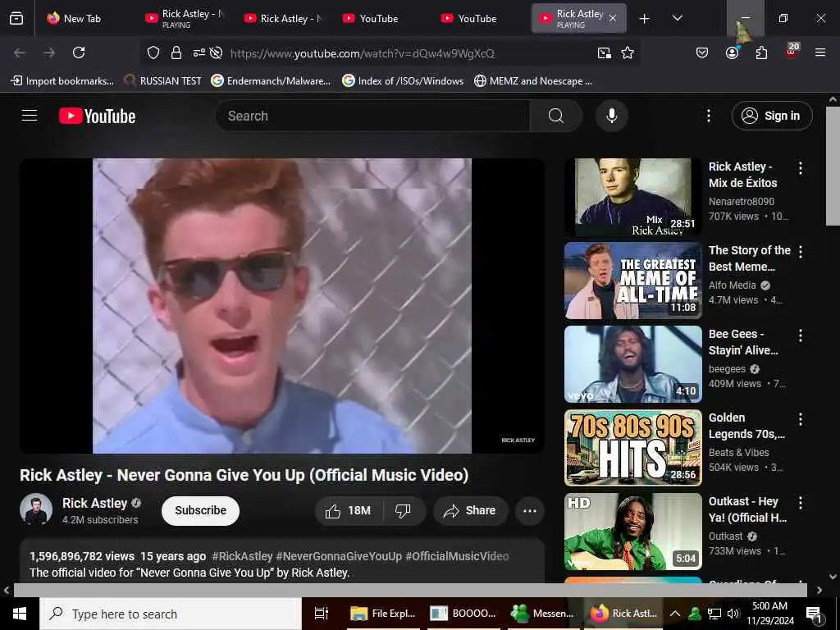The height and width of the screenshot is (630, 840).
Task: Open Import bookmarks bookmark
Action: 62,81
